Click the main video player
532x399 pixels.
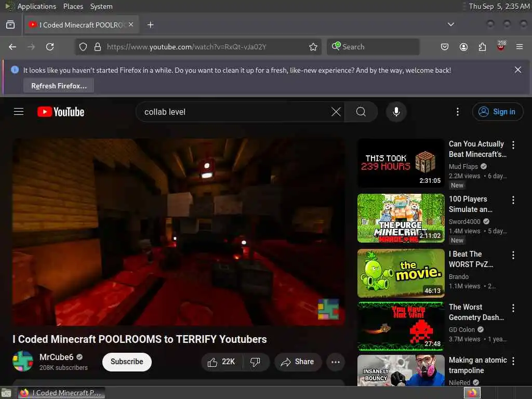coord(179,232)
